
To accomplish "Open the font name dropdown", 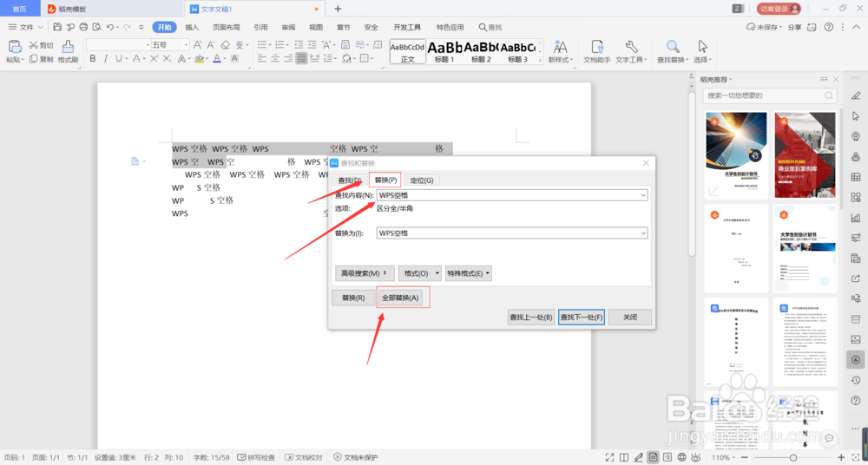I will pos(148,45).
